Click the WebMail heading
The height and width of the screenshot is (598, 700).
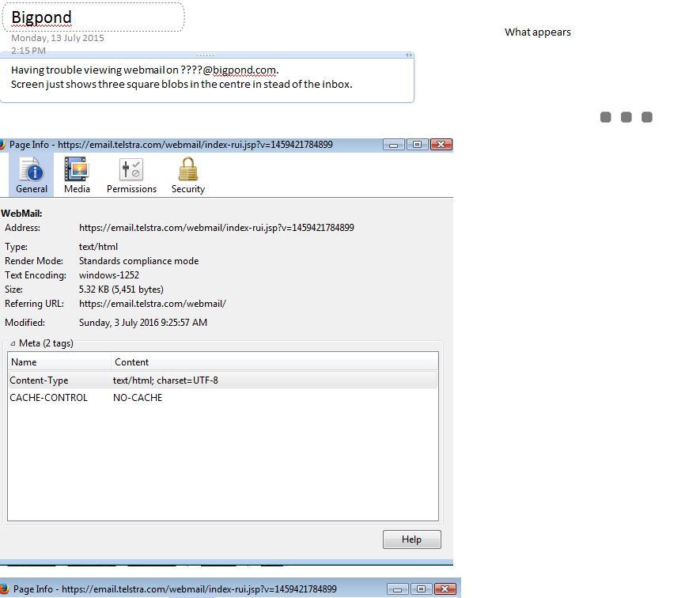coord(21,214)
